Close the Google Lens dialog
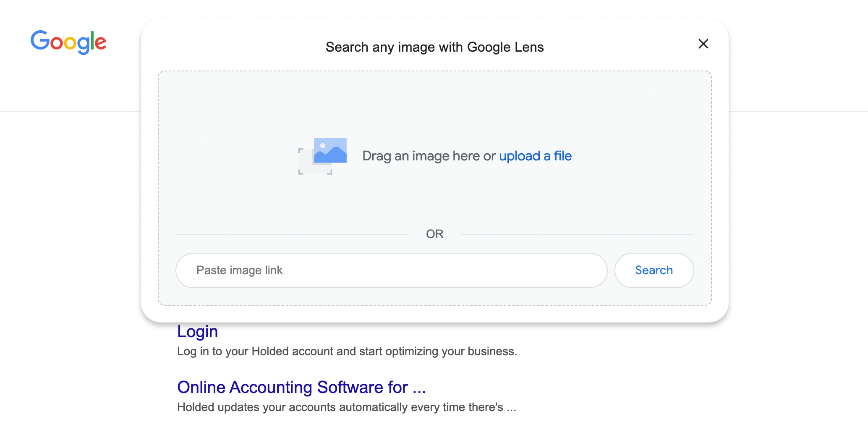The image size is (868, 435). pyautogui.click(x=703, y=44)
